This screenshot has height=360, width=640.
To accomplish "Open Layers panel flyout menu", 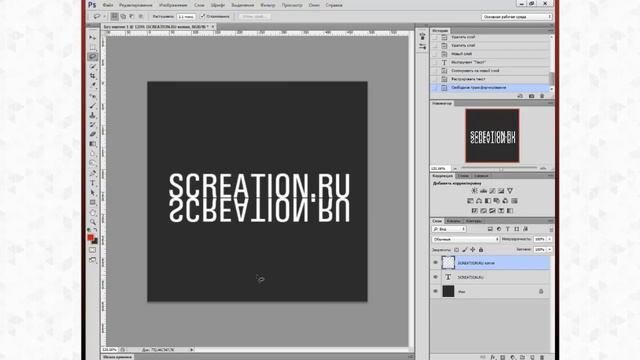I will [x=550, y=221].
